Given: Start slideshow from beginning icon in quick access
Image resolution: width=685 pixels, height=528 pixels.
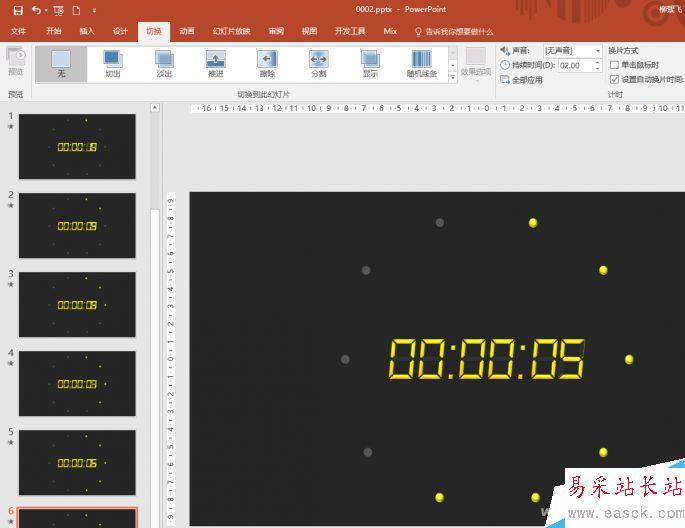Looking at the screenshot, I should (x=58, y=10).
